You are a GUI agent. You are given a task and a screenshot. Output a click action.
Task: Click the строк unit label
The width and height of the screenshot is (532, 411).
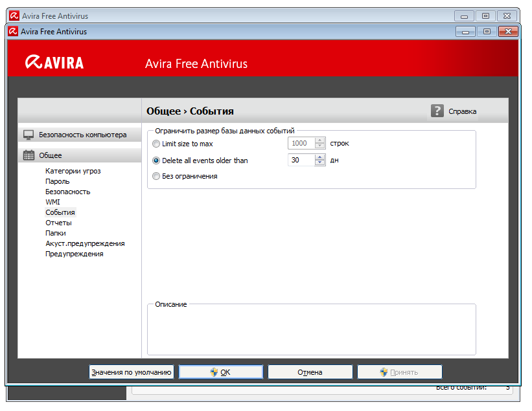340,143
